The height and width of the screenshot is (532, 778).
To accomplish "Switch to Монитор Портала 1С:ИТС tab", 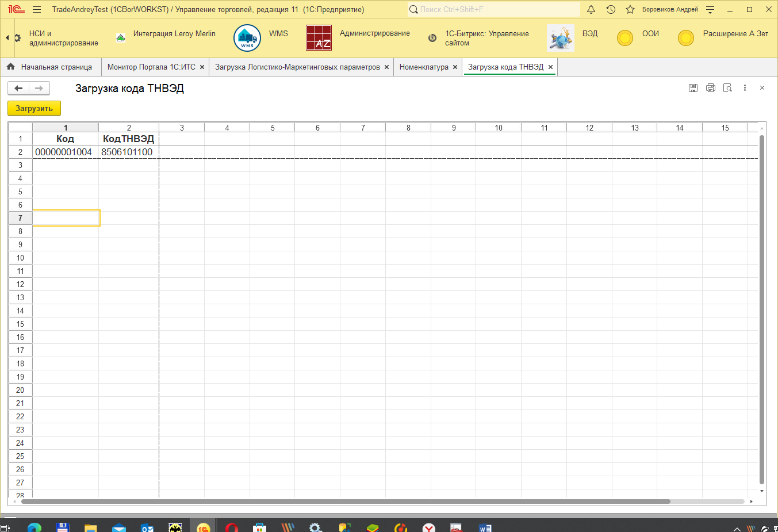I will click(151, 67).
